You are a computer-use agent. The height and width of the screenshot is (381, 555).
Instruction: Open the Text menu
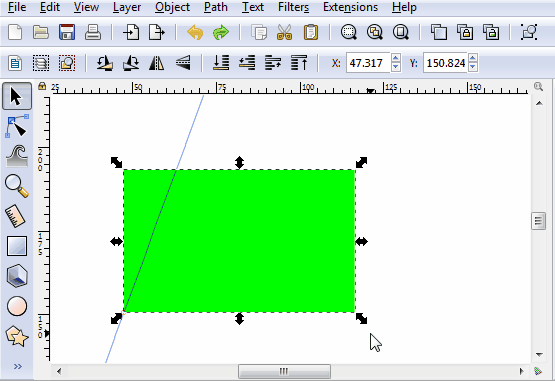[x=253, y=7]
